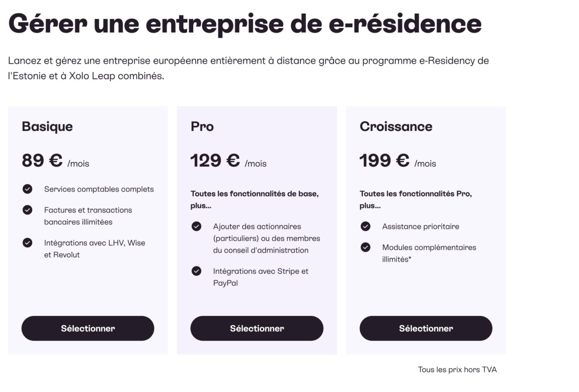579x392 pixels.
Task: Click the 'Gérer une entreprise de e-résidence' heading
Action: pos(245,24)
